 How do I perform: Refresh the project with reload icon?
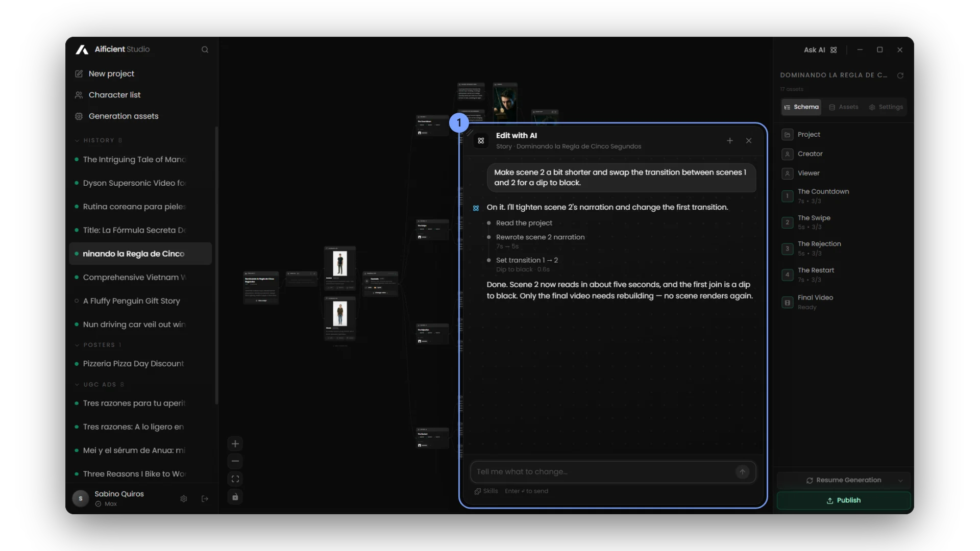tap(900, 76)
